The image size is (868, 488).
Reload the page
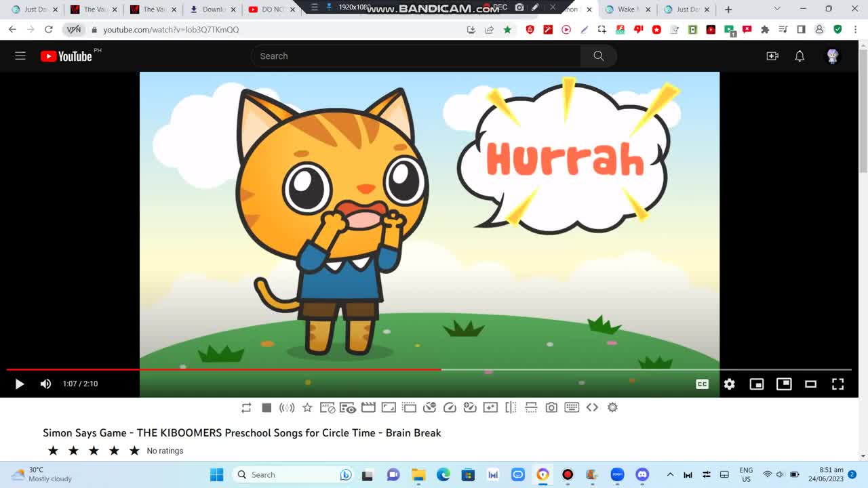click(x=48, y=30)
